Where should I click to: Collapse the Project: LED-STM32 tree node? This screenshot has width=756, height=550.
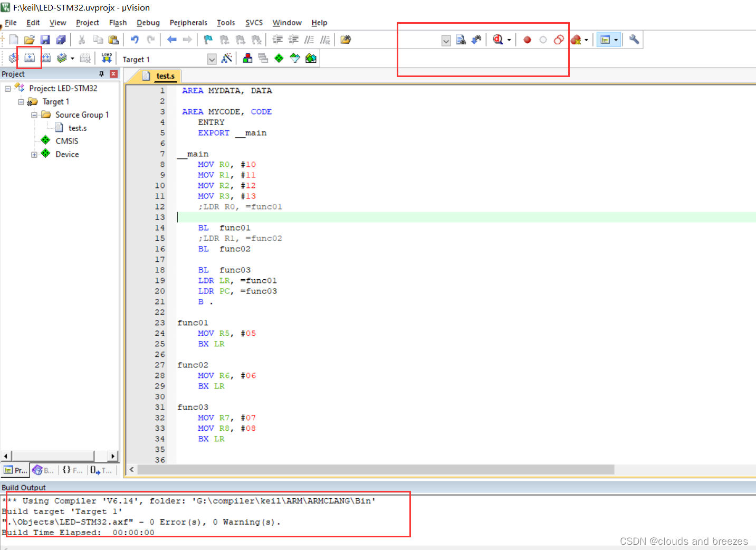8,89
